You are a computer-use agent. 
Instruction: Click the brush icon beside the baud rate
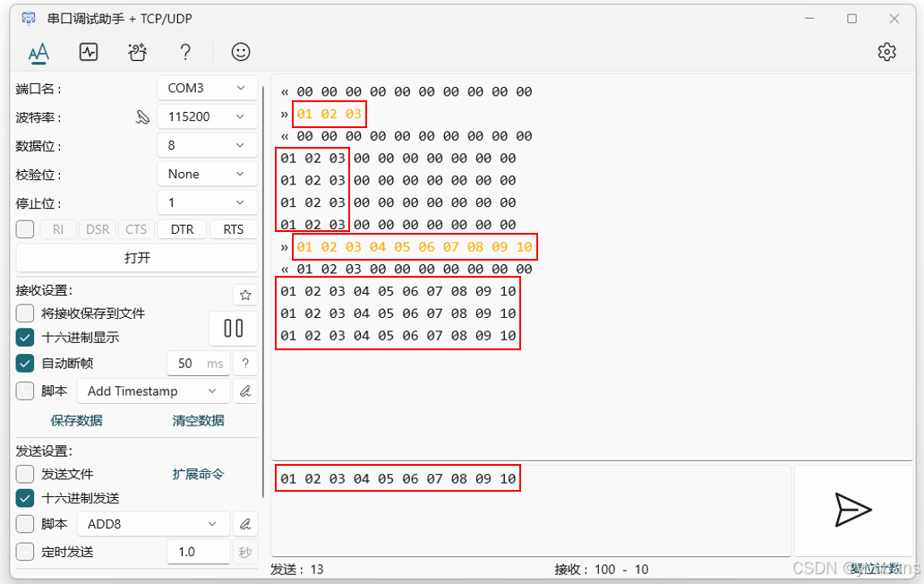[142, 116]
